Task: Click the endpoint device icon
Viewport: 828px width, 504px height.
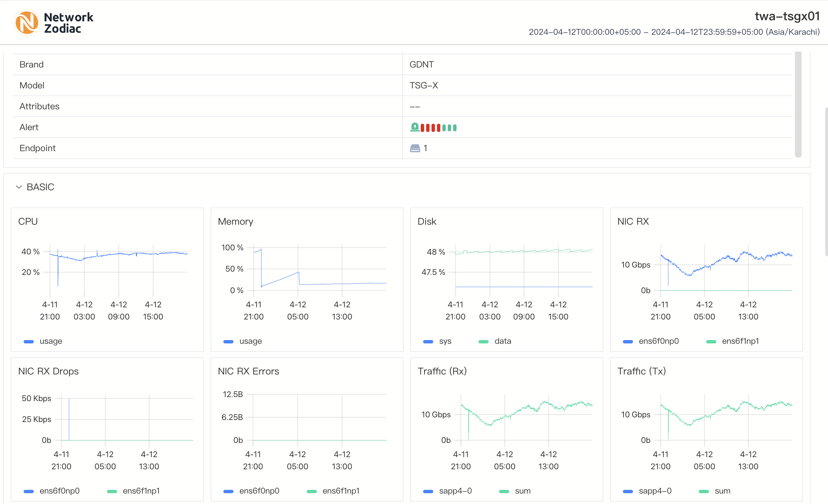Action: tap(415, 148)
